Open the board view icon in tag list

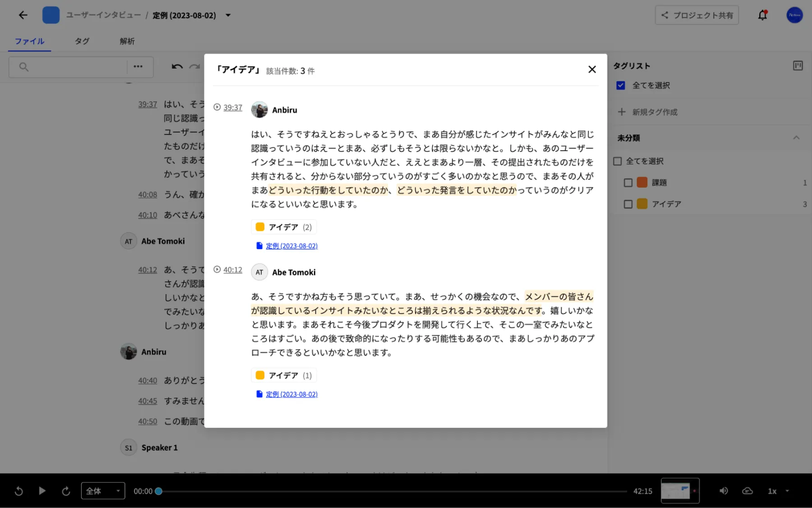(x=798, y=66)
